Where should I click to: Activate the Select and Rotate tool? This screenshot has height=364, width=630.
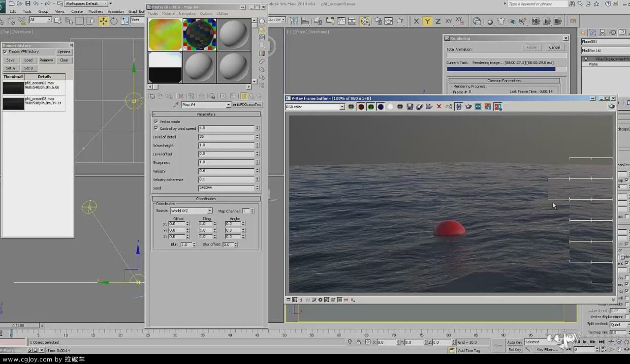pos(114,21)
